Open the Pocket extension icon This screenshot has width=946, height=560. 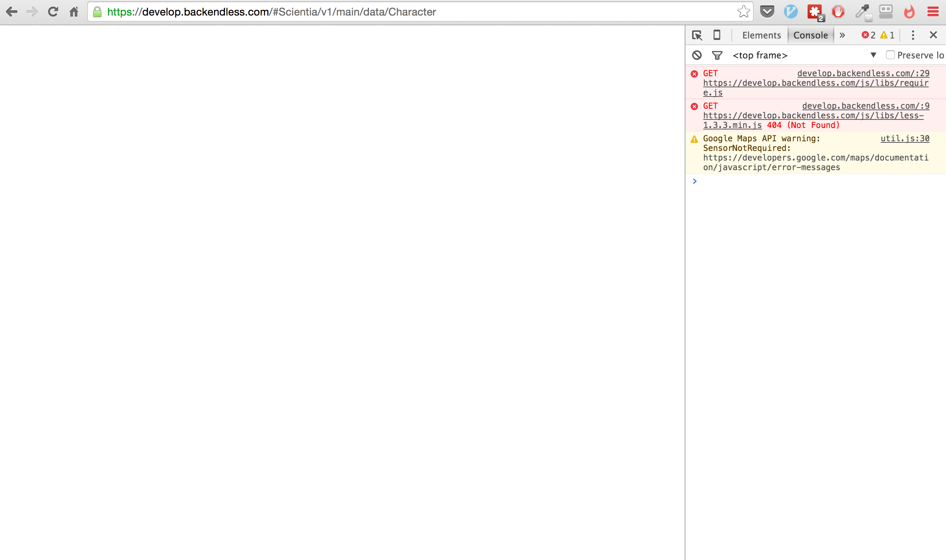pos(767,12)
